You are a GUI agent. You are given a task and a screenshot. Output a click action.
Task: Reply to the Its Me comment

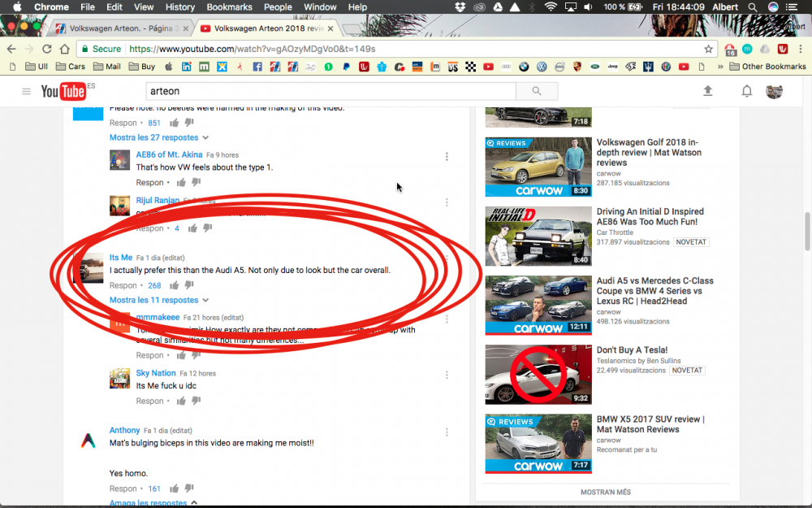[123, 285]
